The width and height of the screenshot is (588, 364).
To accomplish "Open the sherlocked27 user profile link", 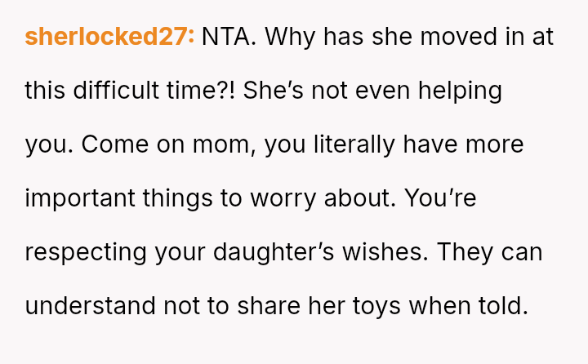I will 109,38.
